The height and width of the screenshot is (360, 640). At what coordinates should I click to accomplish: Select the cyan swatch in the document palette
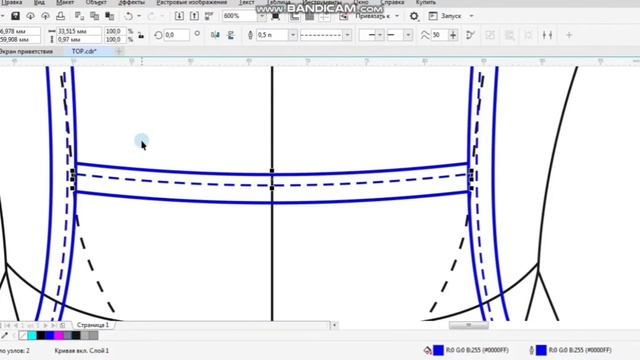[x=32, y=336]
